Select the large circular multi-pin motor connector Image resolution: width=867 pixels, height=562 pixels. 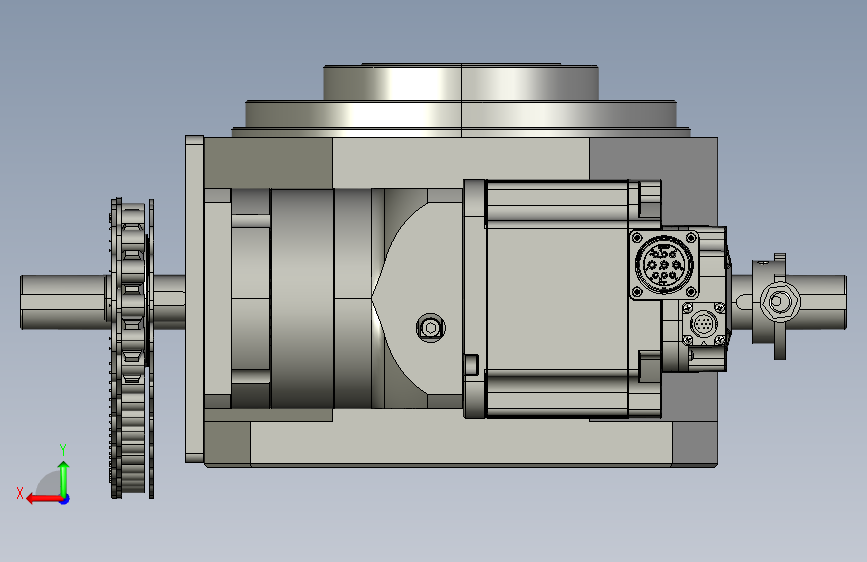(x=664, y=266)
